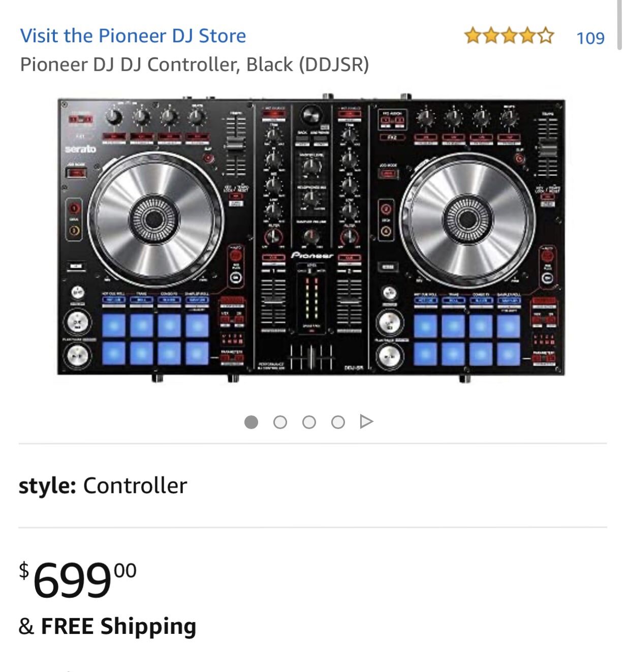
Task: Click the left jog wheel in image
Action: 153,220
